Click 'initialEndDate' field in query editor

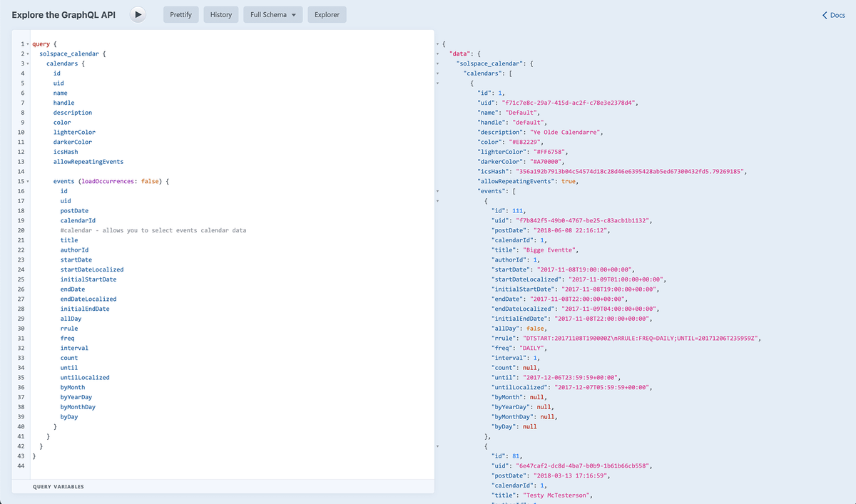[85, 309]
